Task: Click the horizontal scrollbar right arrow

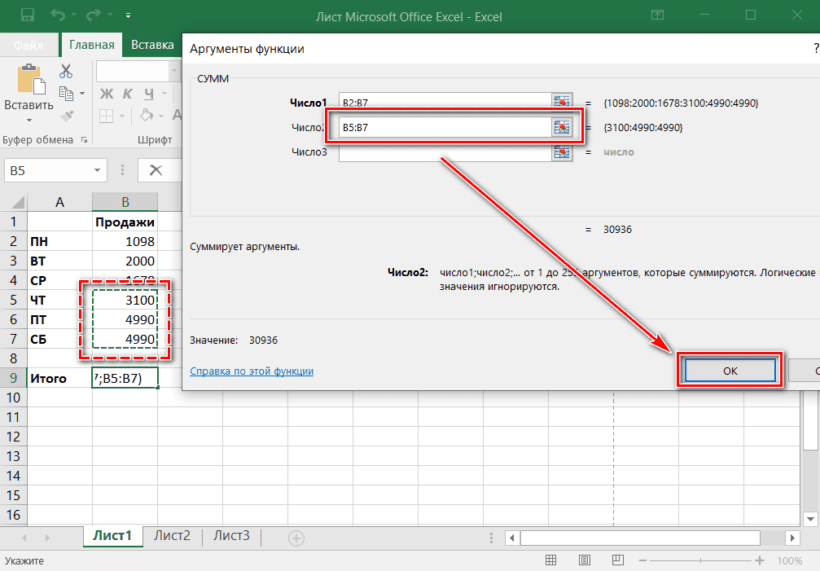Action: tap(793, 538)
